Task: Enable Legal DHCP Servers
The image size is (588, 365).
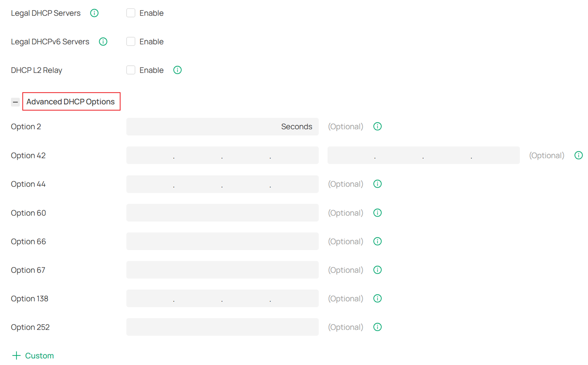Action: tap(130, 13)
